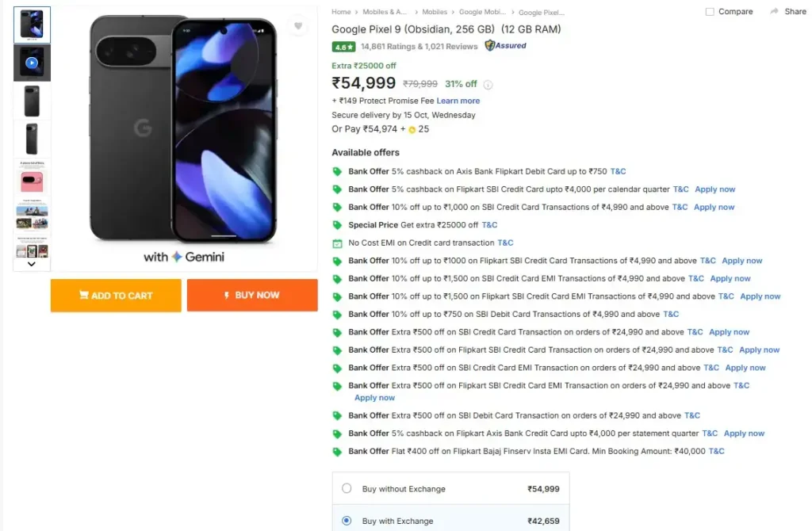
Task: Click the No Cost EMI calendar icon
Action: pos(337,243)
